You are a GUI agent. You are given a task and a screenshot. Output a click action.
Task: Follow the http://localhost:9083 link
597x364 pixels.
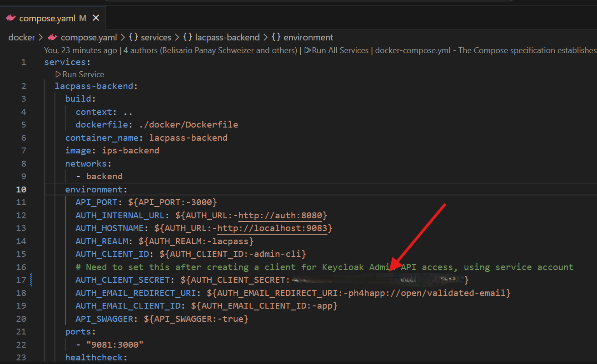[272, 228]
